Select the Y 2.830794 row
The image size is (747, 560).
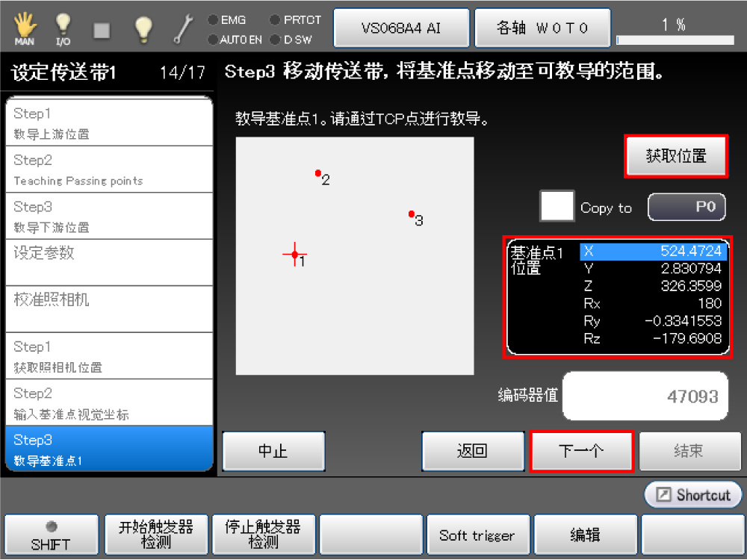[x=653, y=269]
